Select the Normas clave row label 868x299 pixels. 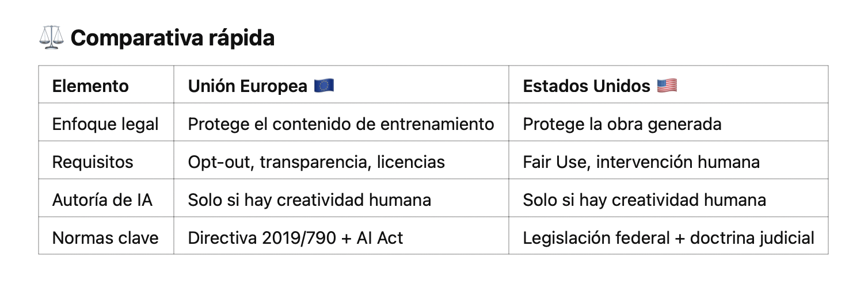[105, 237]
